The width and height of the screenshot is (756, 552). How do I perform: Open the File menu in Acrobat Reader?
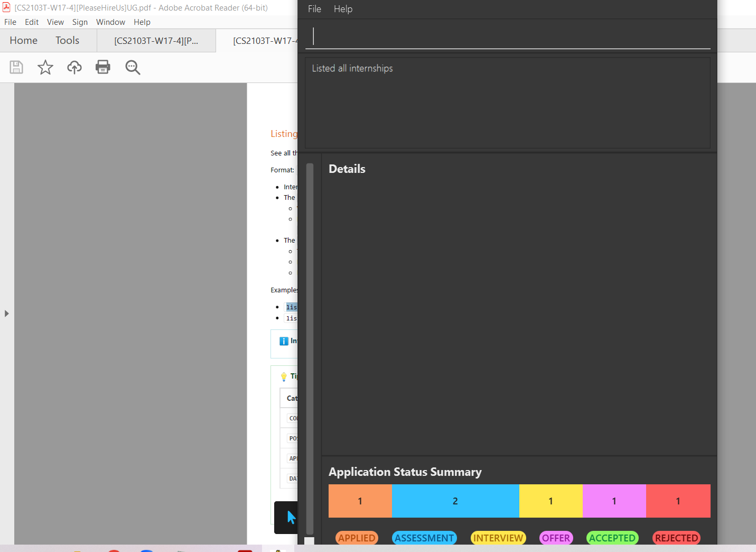10,22
